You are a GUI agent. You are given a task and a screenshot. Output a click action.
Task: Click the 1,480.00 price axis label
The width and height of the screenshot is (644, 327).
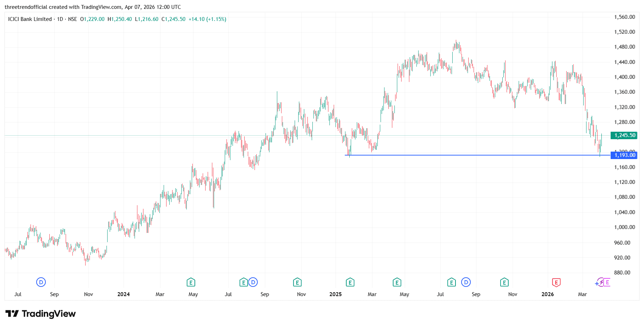624,47
